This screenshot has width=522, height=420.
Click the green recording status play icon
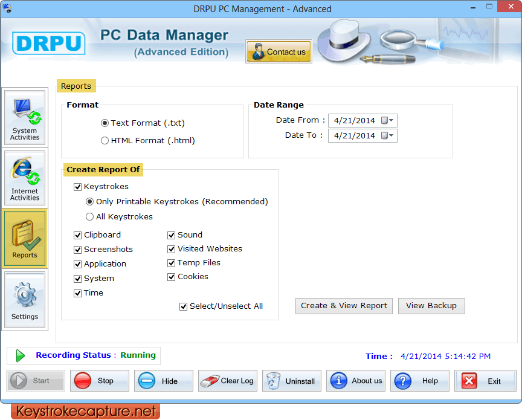point(21,356)
